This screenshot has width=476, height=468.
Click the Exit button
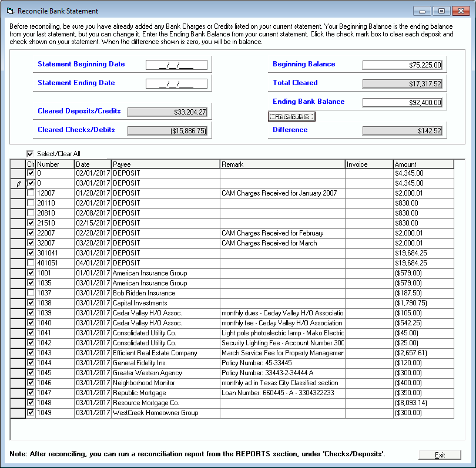pyautogui.click(x=440, y=455)
